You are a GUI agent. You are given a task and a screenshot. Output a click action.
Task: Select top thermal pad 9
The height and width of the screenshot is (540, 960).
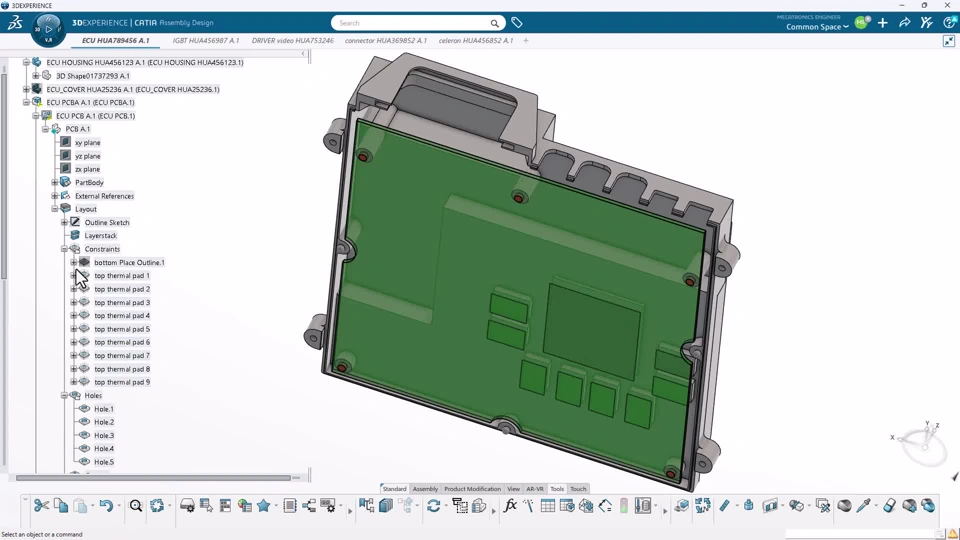click(122, 382)
